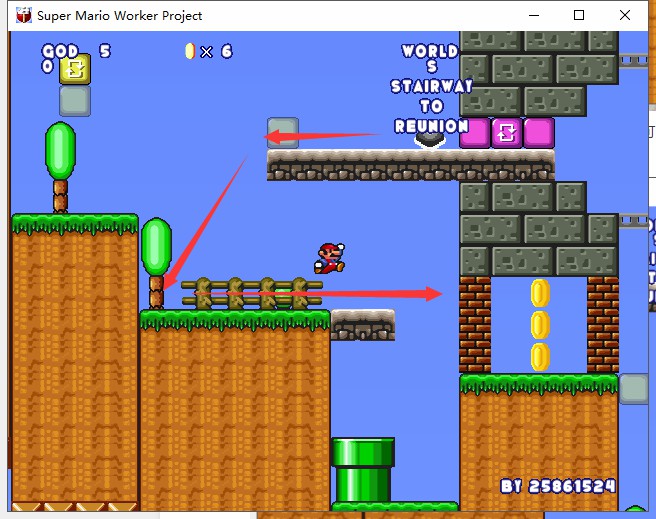Click the wooden fence on the grass ledge

pos(252,293)
